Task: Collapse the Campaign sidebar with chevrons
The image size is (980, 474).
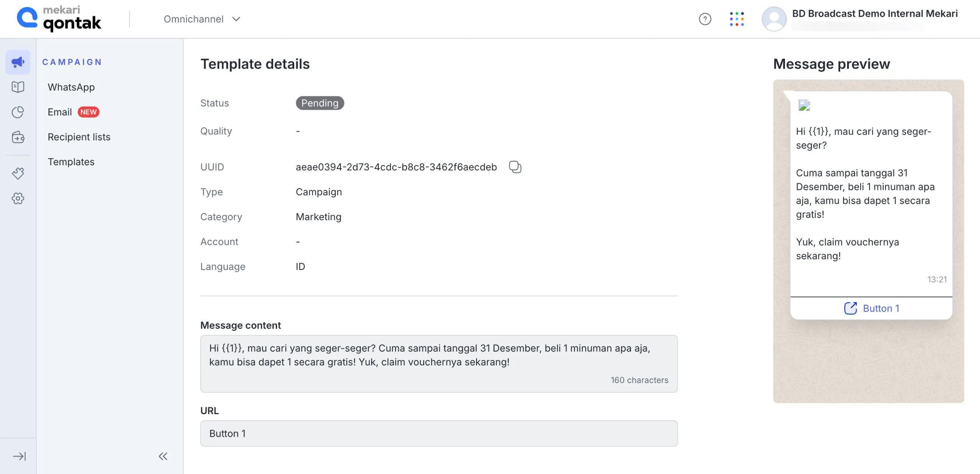Action: coord(163,456)
